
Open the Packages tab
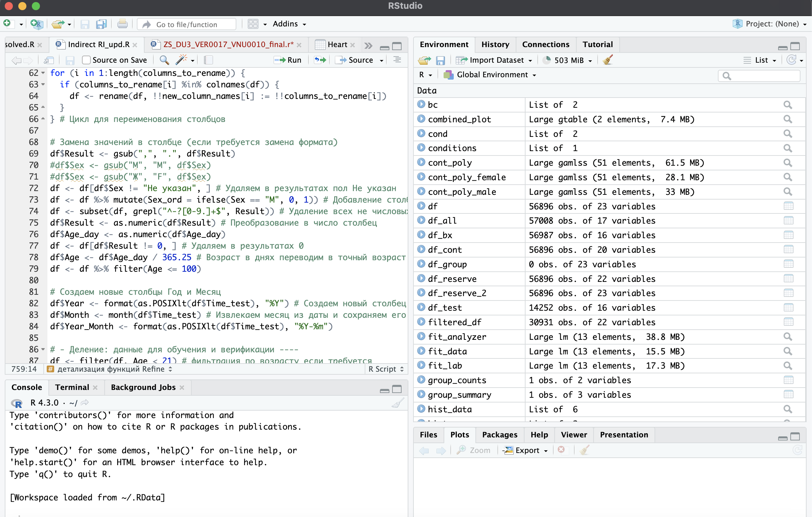click(x=499, y=435)
